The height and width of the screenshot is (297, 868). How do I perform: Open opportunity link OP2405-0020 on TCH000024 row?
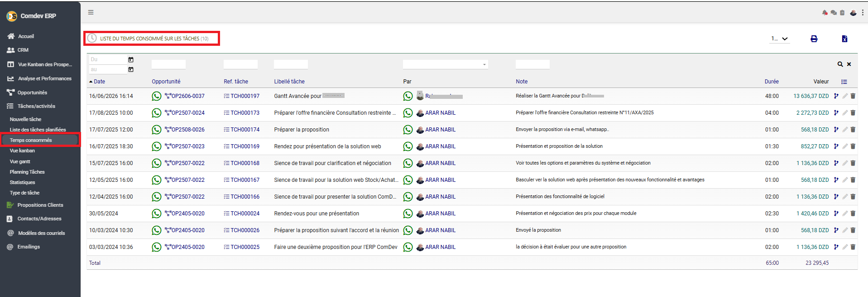pos(187,214)
